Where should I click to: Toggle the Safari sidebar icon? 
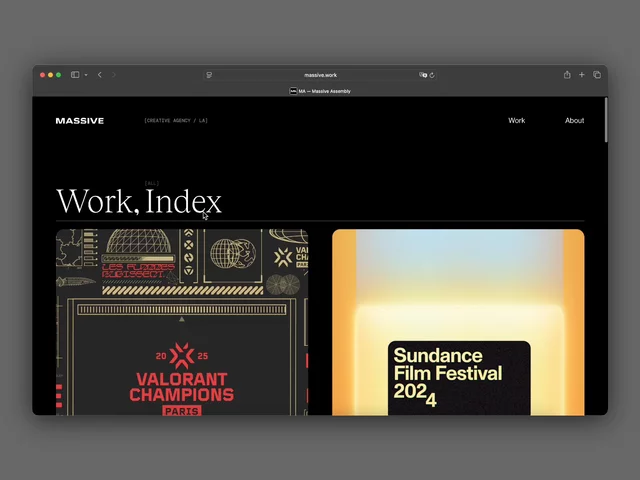[75, 75]
